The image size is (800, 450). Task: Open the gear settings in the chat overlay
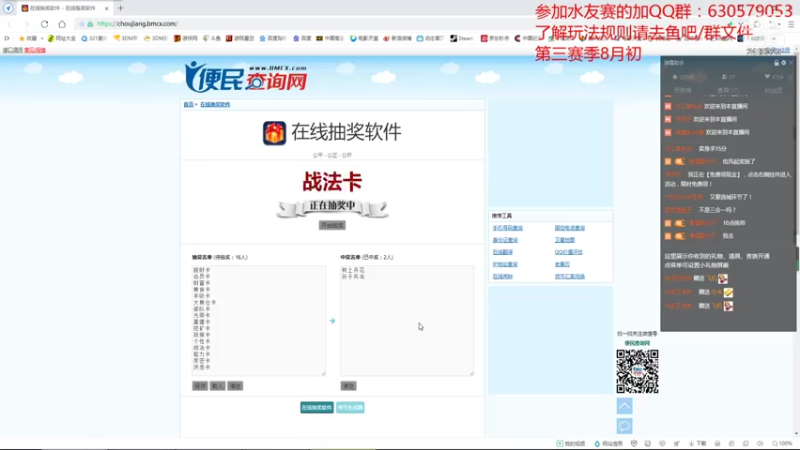784,63
